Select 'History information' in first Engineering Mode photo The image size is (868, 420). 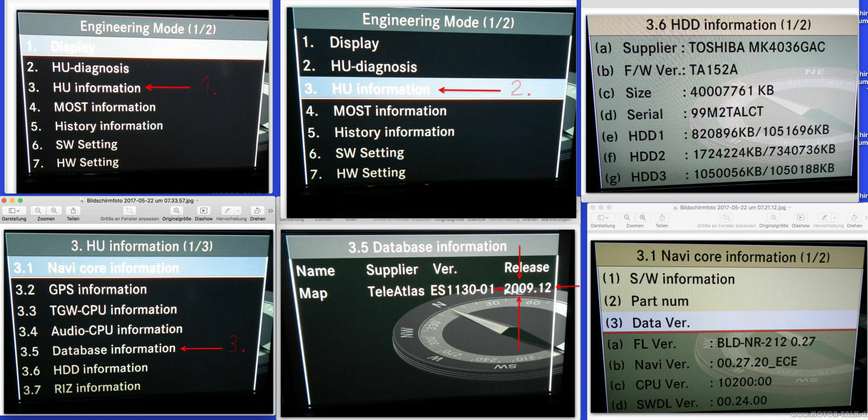point(109,126)
